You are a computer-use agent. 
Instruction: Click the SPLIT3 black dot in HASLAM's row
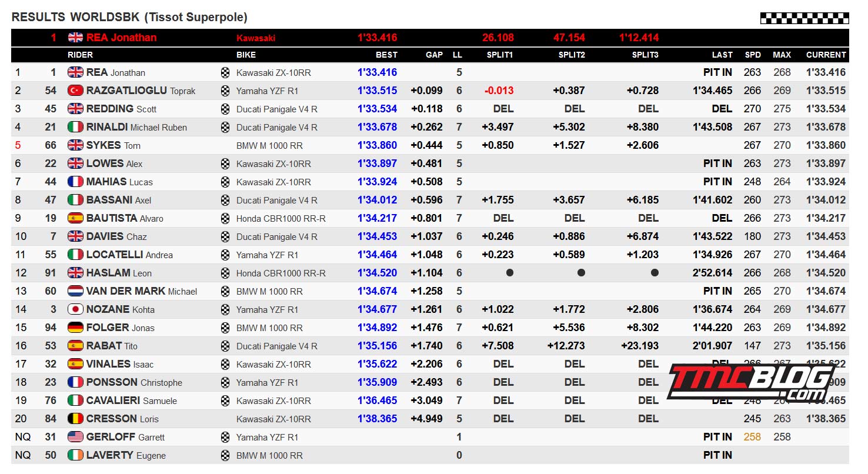655,273
